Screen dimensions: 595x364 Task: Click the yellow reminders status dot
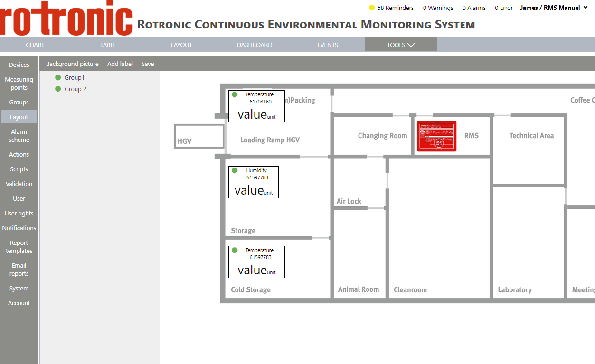coord(372,8)
